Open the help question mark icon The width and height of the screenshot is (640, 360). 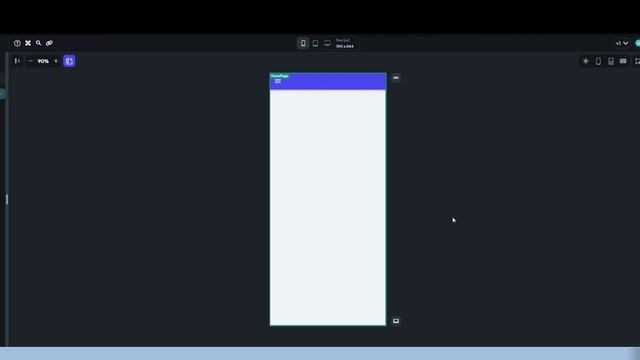pyautogui.click(x=17, y=43)
